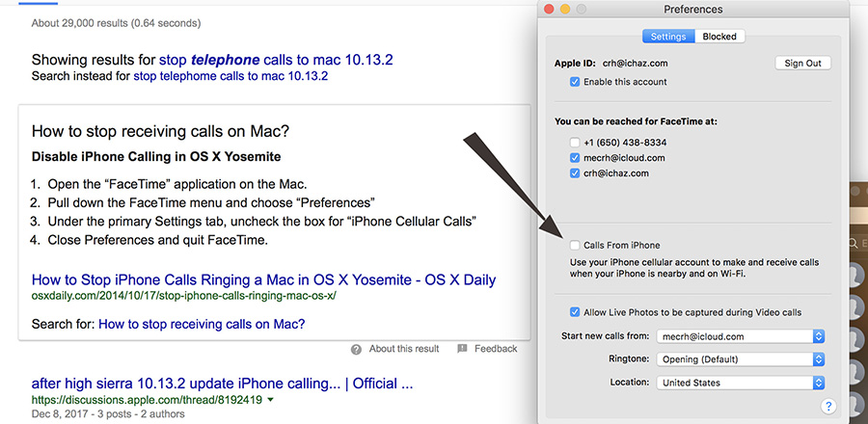Screen dimensions: 868x424
Task: Click the About this result info icon
Action: coord(357,350)
